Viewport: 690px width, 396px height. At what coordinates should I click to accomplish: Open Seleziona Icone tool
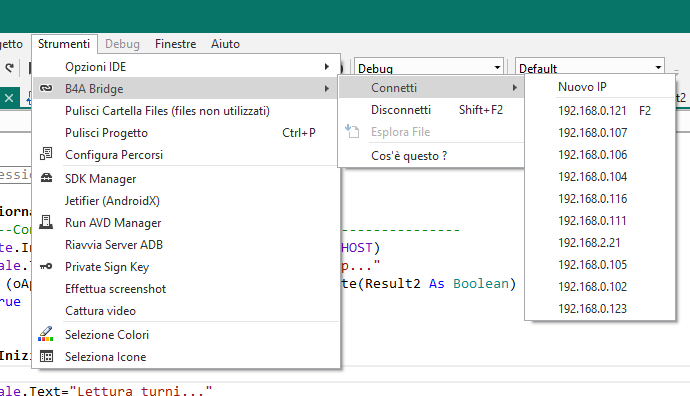[x=186, y=356]
